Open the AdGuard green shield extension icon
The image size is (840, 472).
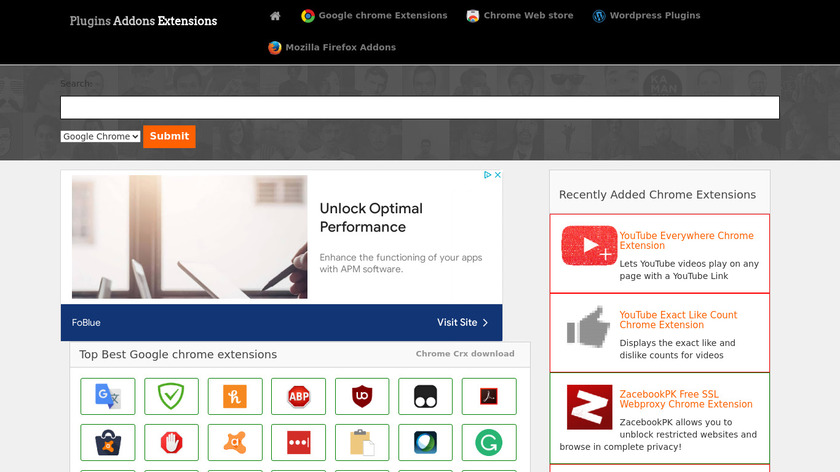coord(171,396)
